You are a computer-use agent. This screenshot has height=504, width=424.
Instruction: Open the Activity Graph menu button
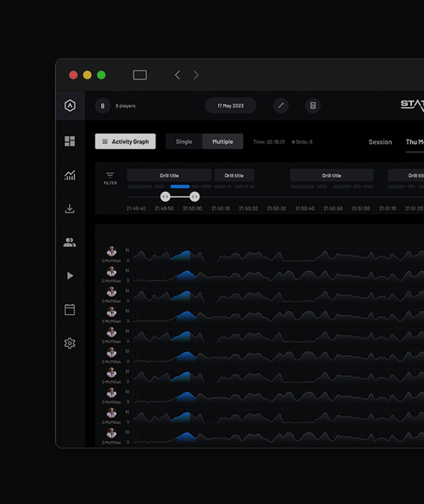coord(125,142)
